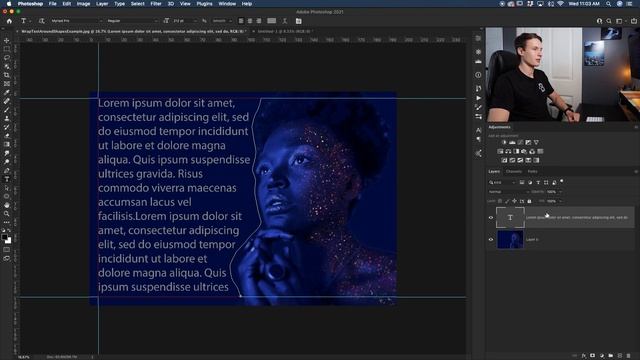The width and height of the screenshot is (640, 360).
Task: Toggle filter for pixel layers
Action: pyautogui.click(x=522, y=182)
